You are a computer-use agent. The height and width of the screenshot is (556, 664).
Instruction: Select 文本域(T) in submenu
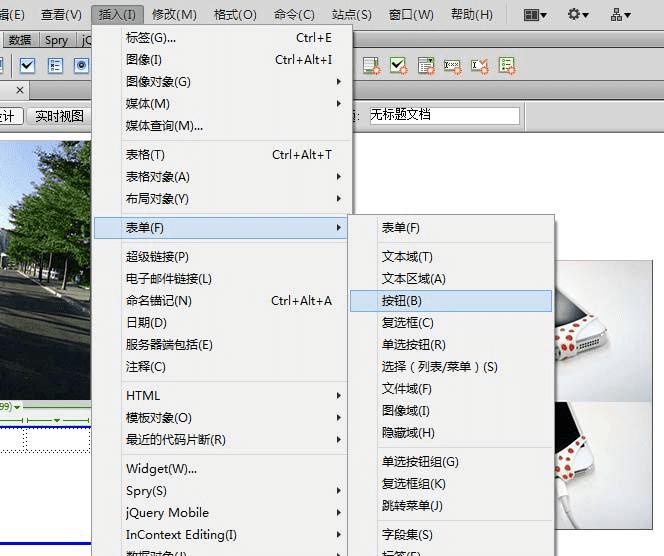tap(451, 257)
